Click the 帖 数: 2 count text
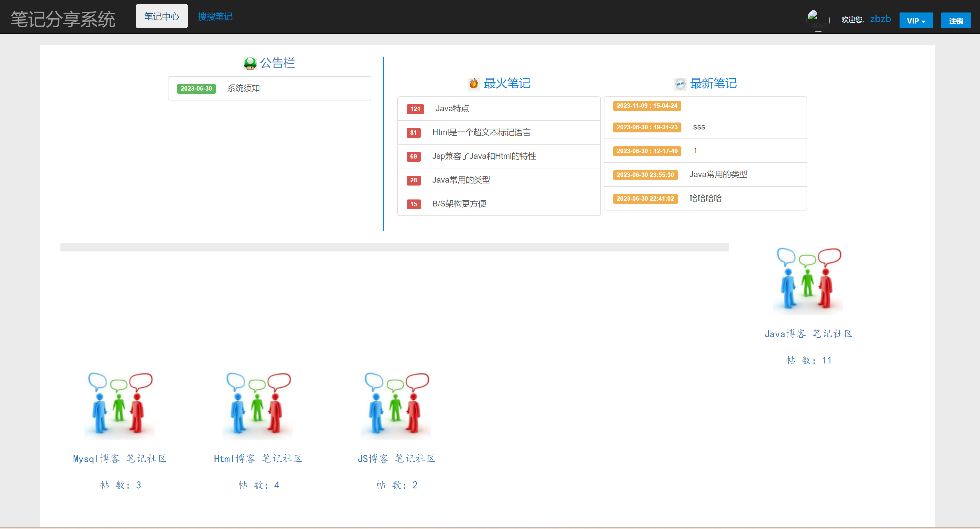 tap(397, 485)
